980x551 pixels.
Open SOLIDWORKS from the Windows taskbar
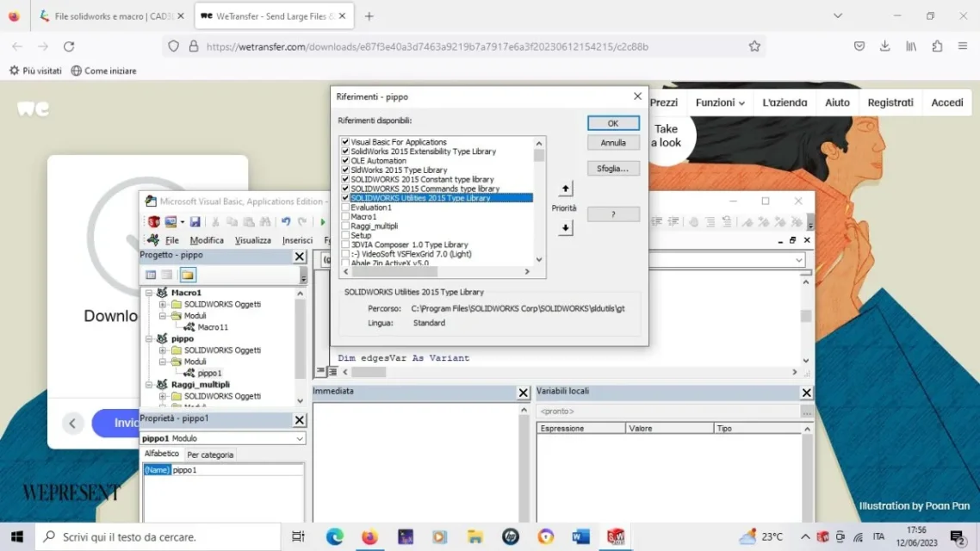coord(615,536)
